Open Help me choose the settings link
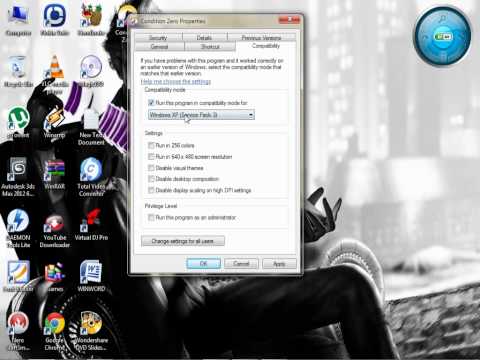 [x=176, y=81]
